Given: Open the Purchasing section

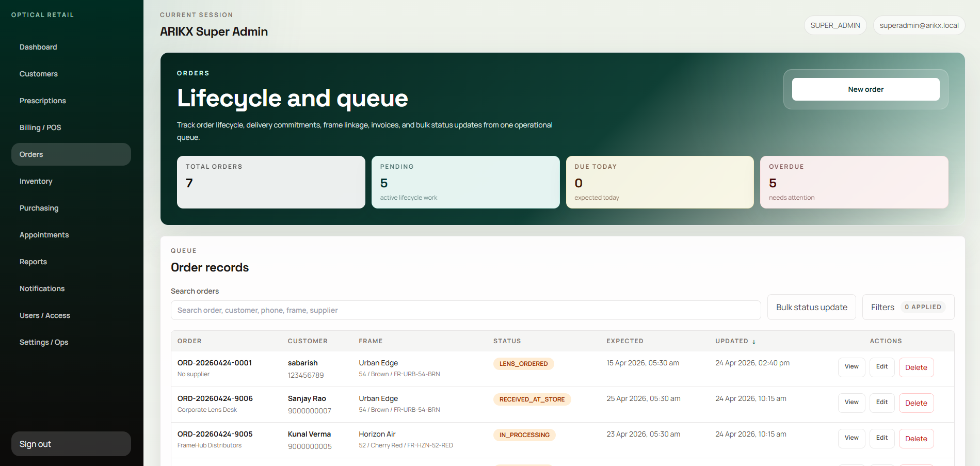Looking at the screenshot, I should click(x=39, y=208).
